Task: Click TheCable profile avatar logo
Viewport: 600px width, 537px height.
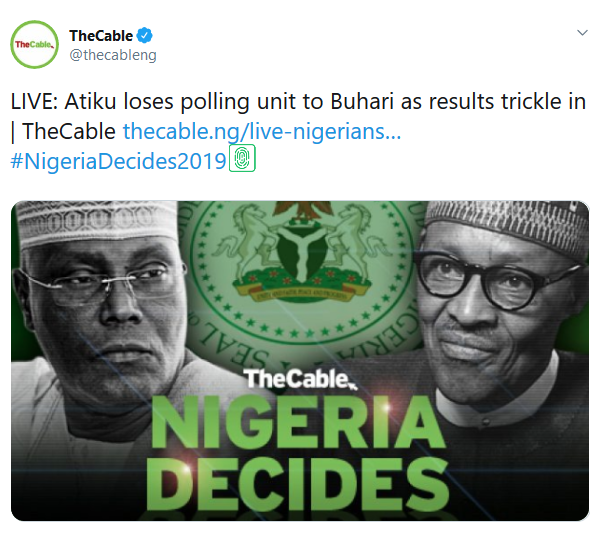Action: 34,45
